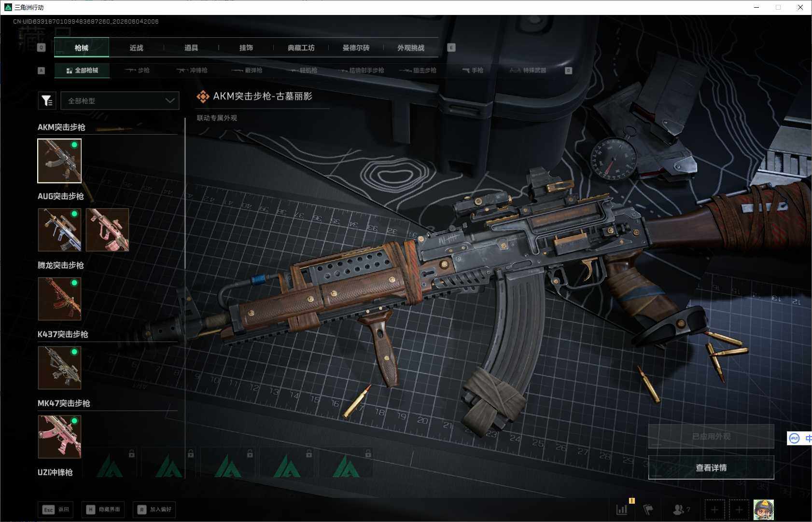Open the 道具 tab

pyautogui.click(x=191, y=47)
